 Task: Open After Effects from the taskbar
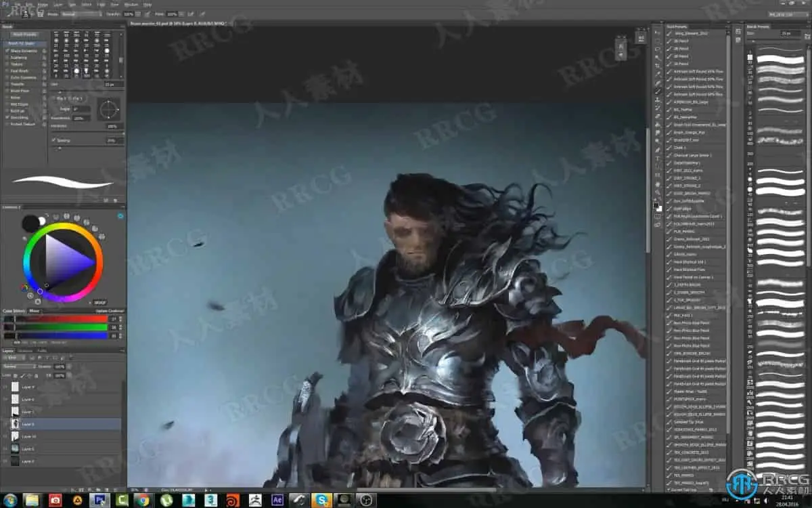click(277, 500)
